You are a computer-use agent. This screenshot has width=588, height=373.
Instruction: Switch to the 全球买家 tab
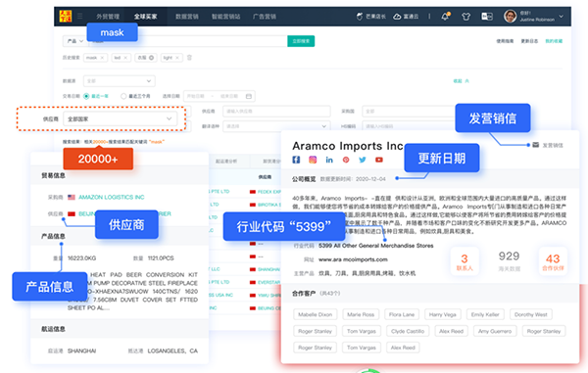[x=145, y=17]
